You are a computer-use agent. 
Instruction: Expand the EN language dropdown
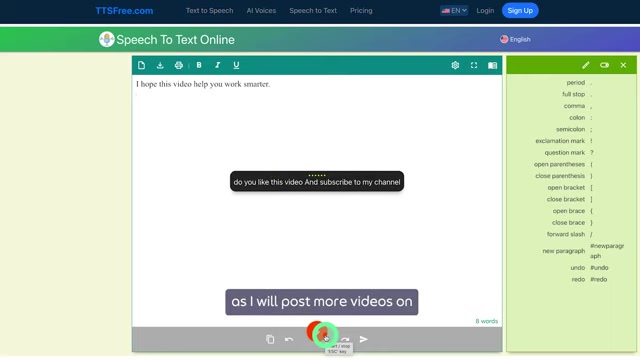(454, 11)
